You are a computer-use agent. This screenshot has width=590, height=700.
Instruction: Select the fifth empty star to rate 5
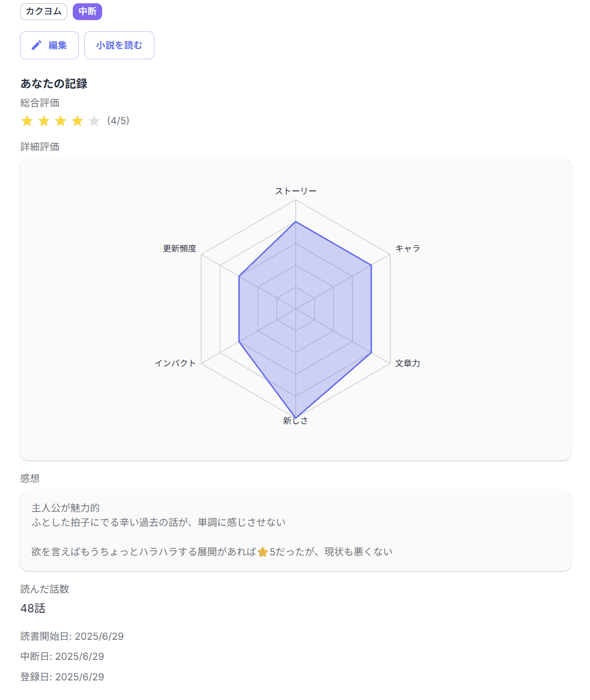(94, 121)
